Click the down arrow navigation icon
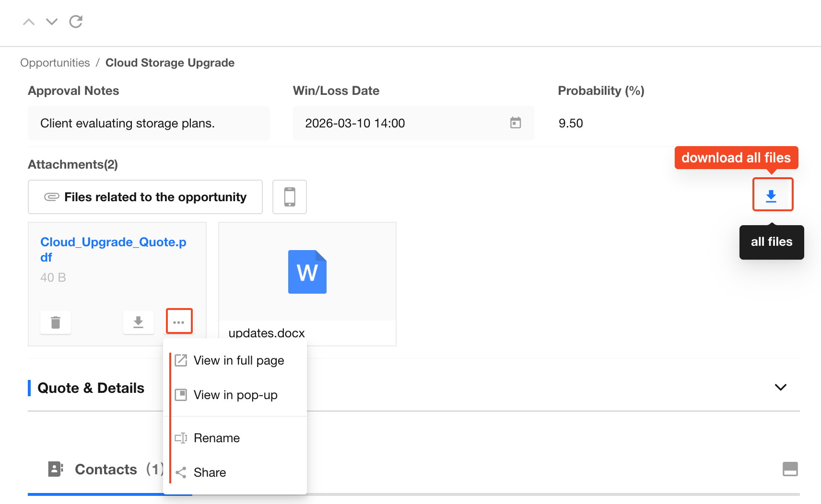This screenshot has height=504, width=821. coord(52,22)
